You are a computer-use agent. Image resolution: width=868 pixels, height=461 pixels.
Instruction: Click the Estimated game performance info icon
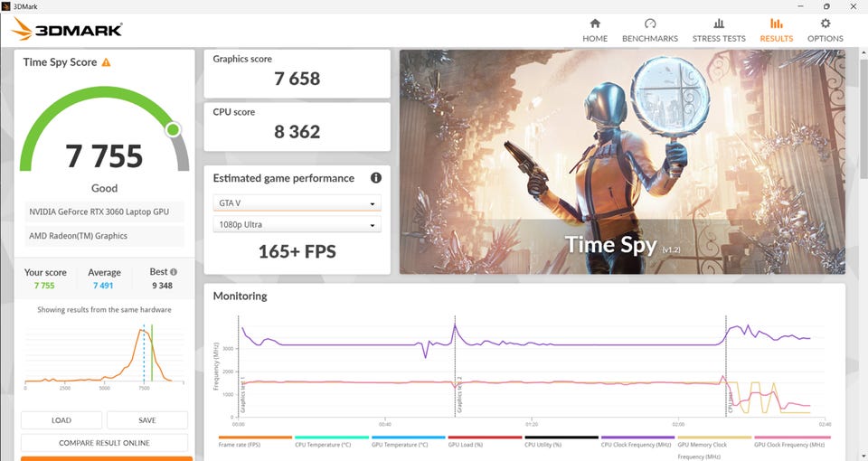pos(376,178)
